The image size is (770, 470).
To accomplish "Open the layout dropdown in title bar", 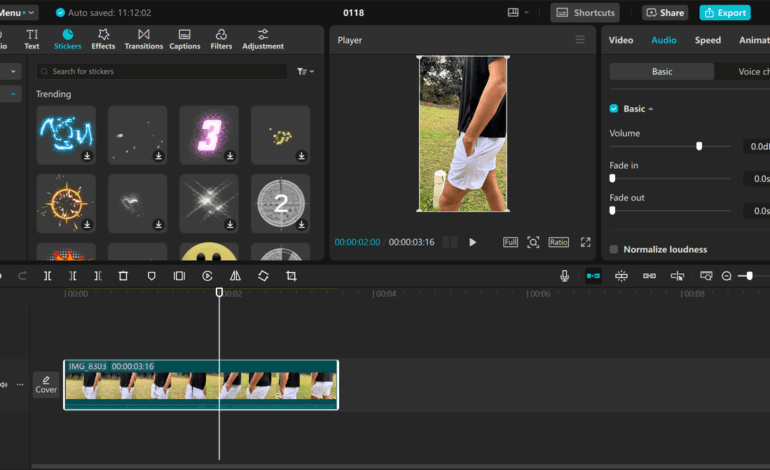I will click(x=518, y=13).
